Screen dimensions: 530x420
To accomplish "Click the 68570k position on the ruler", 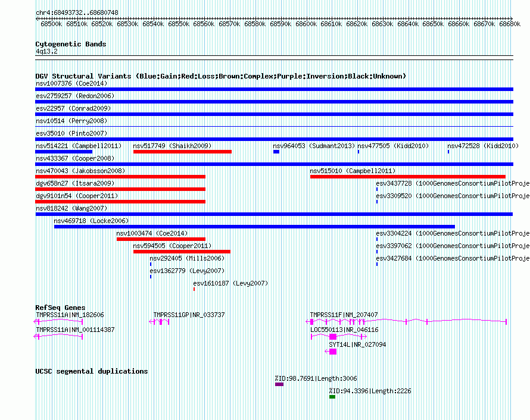I will (x=229, y=24).
